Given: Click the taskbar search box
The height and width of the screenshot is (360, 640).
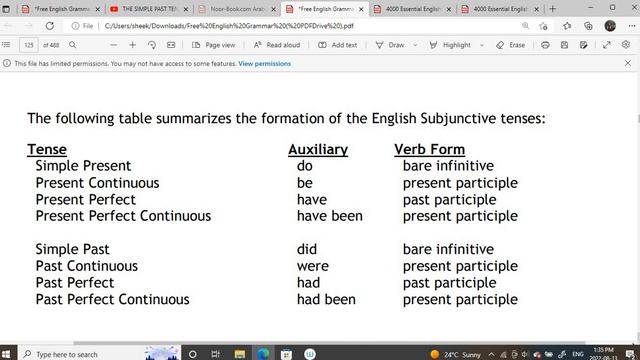Looking at the screenshot, I should [x=100, y=354].
